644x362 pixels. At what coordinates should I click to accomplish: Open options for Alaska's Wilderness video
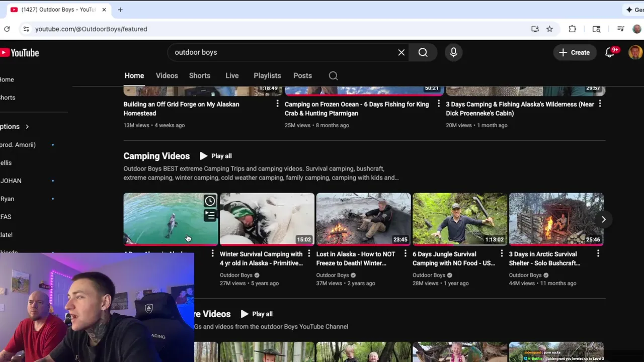[x=600, y=104]
